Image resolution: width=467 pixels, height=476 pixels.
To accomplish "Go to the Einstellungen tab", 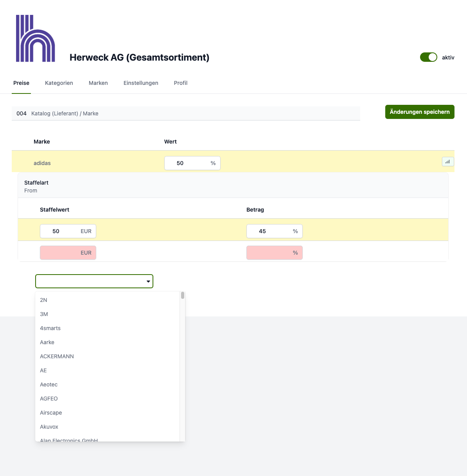I will pyautogui.click(x=141, y=83).
